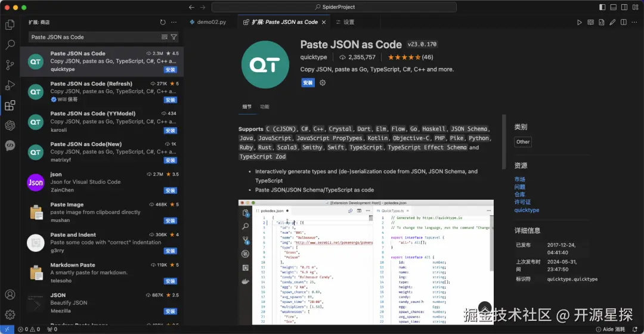This screenshot has height=334, width=644.
Task: Click the edit pencil icon in editor toolbar
Action: 612,22
